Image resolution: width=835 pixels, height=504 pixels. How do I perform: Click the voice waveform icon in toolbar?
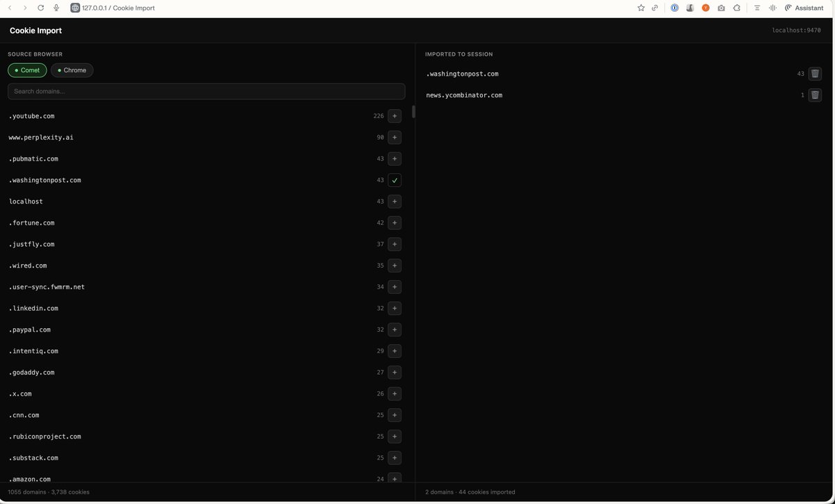[x=772, y=8]
